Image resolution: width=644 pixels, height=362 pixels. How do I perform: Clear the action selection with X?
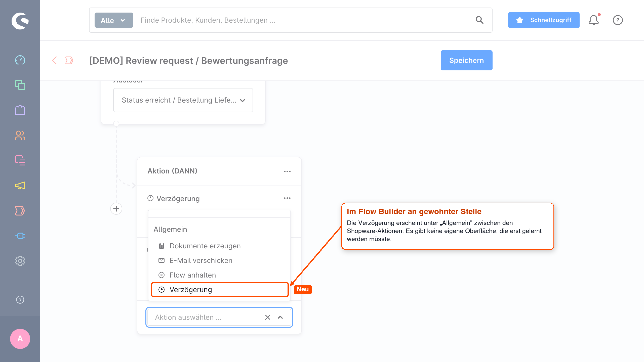(268, 317)
